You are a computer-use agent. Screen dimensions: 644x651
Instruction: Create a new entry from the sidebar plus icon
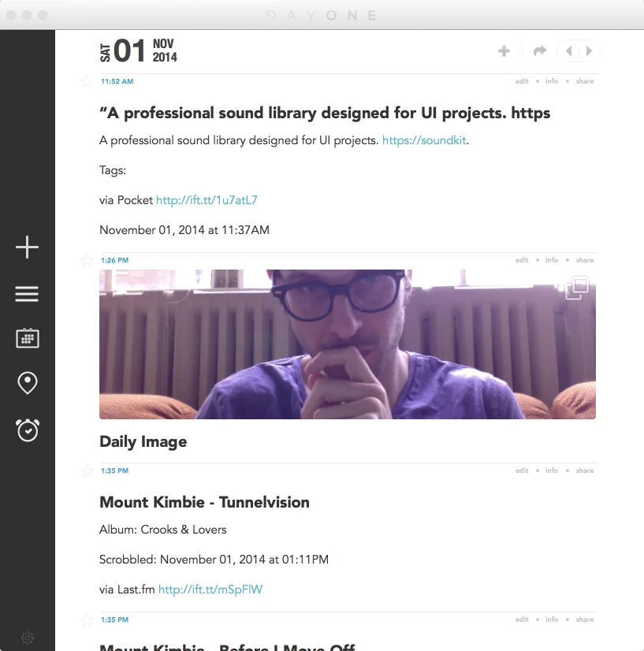pos(27,247)
